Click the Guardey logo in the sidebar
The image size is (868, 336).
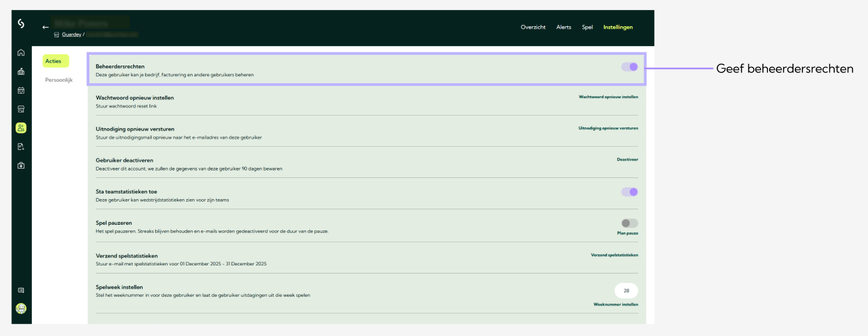21,24
